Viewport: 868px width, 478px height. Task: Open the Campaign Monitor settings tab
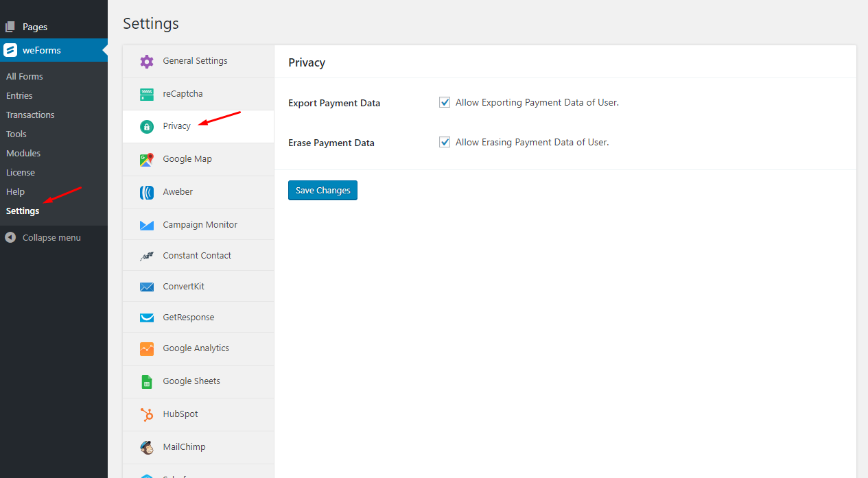(x=198, y=224)
